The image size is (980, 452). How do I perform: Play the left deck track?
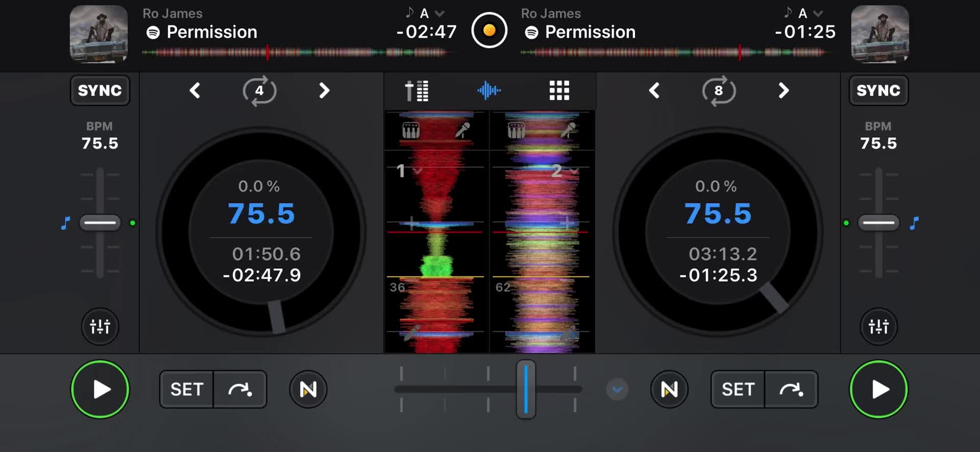point(100,389)
